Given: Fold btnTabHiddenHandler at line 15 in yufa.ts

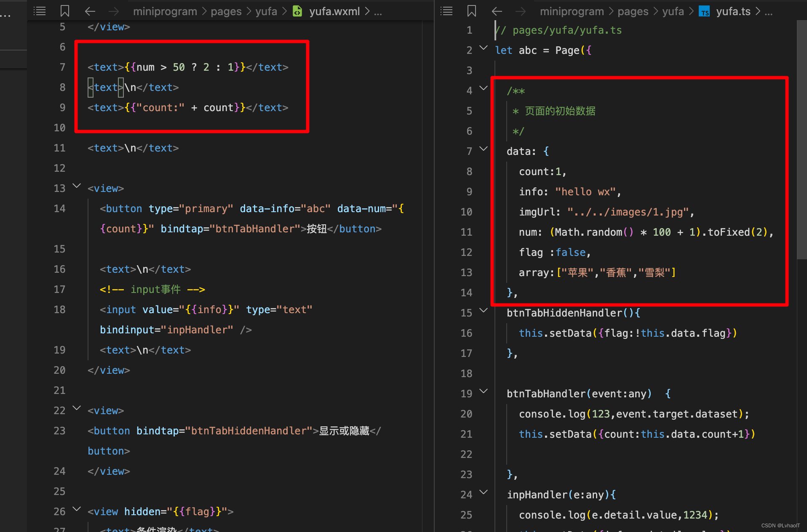Looking at the screenshot, I should coord(484,310).
